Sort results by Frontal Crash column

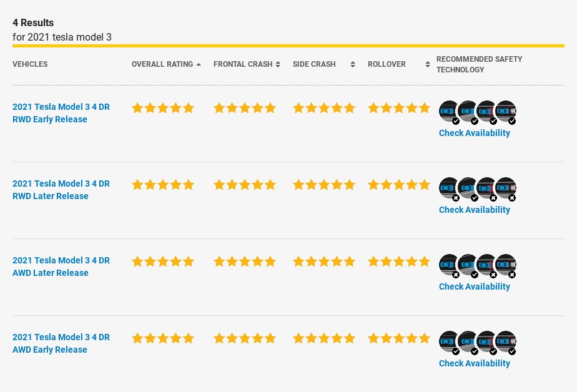click(x=247, y=64)
